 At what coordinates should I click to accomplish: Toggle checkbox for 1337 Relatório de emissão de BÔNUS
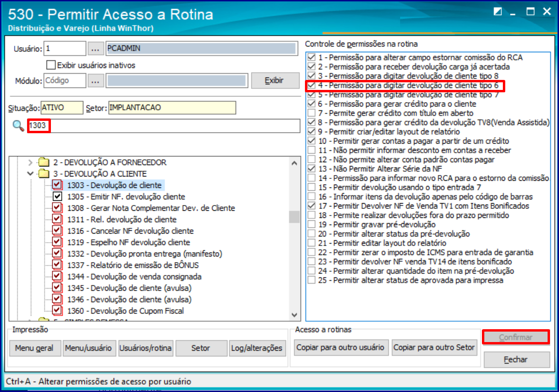pyautogui.click(x=57, y=265)
